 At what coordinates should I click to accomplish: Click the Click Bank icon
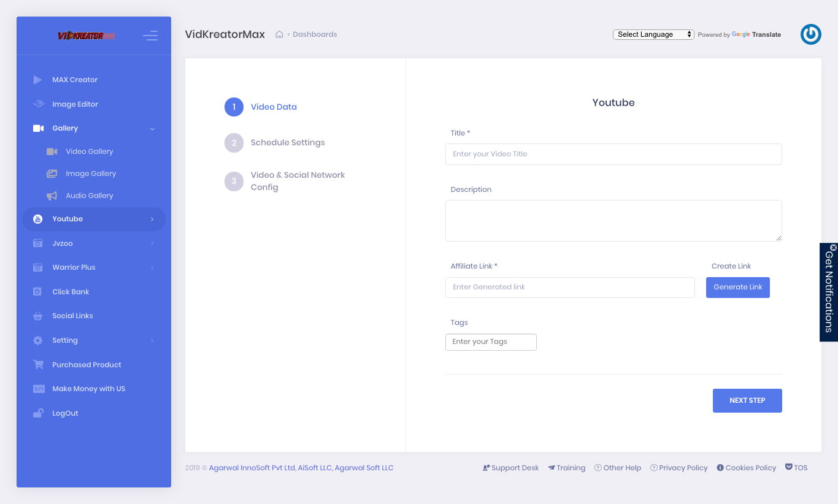[37, 292]
